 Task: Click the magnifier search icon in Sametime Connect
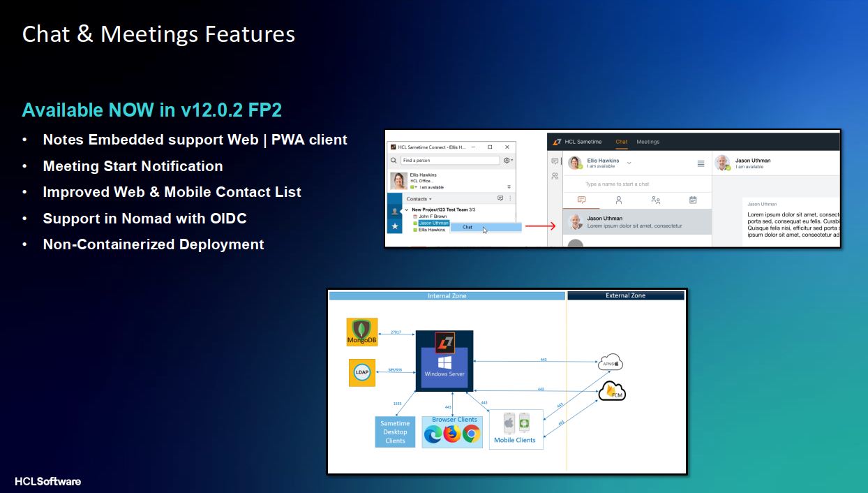(x=393, y=161)
